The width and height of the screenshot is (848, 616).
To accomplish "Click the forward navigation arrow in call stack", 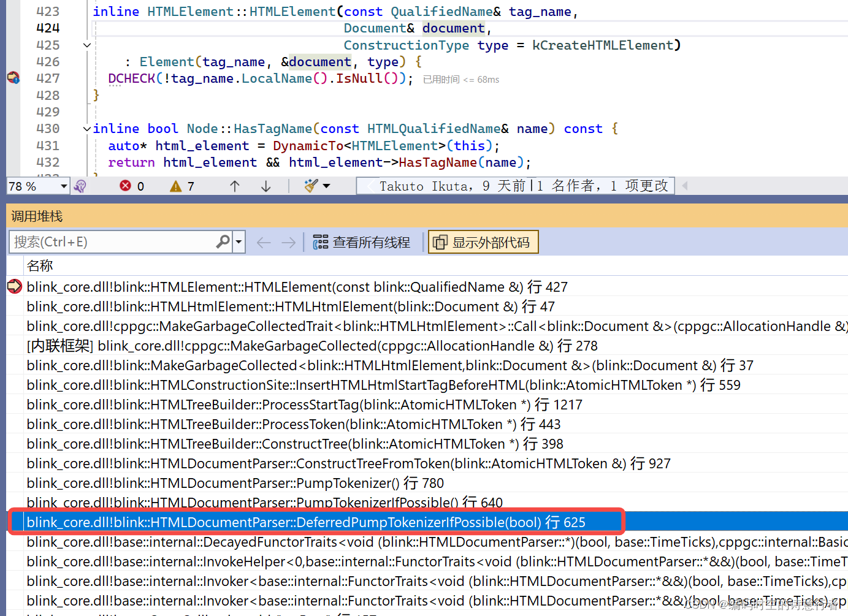I will point(288,243).
